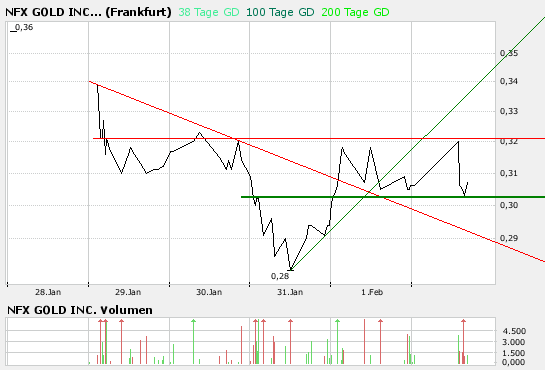
Task: Click the 3.000 volume axis label
Action: 514,342
